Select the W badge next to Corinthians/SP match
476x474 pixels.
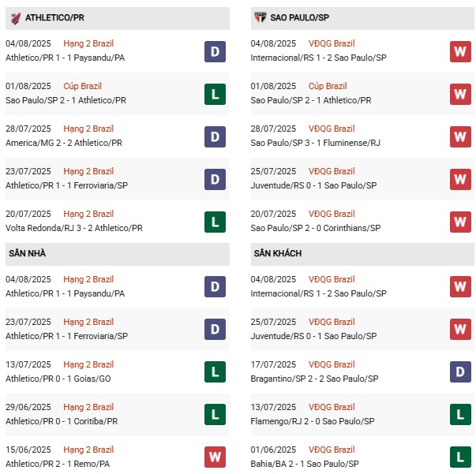coord(461,222)
